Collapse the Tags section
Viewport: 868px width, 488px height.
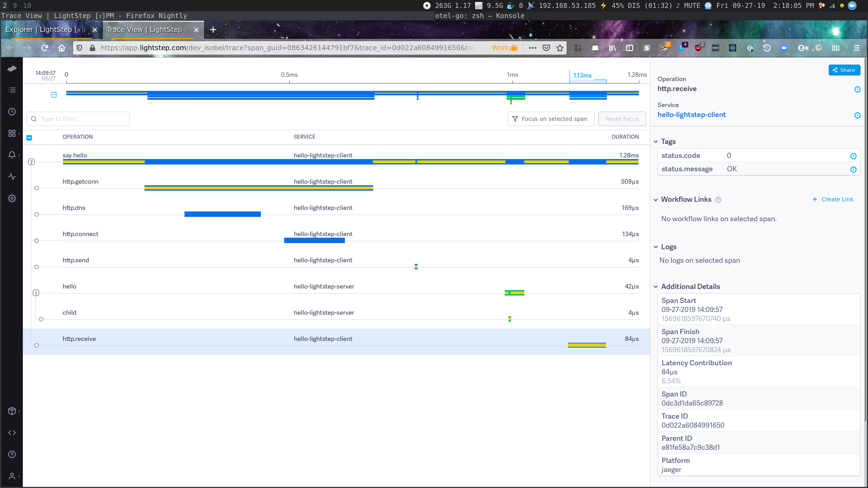(656, 141)
